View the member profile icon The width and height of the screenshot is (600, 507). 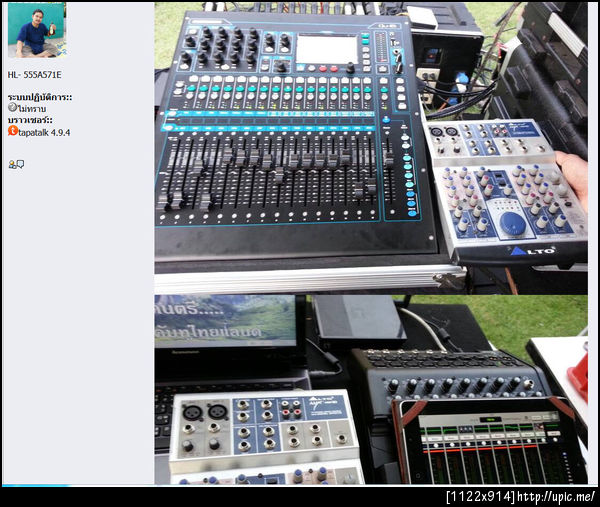coord(12,165)
